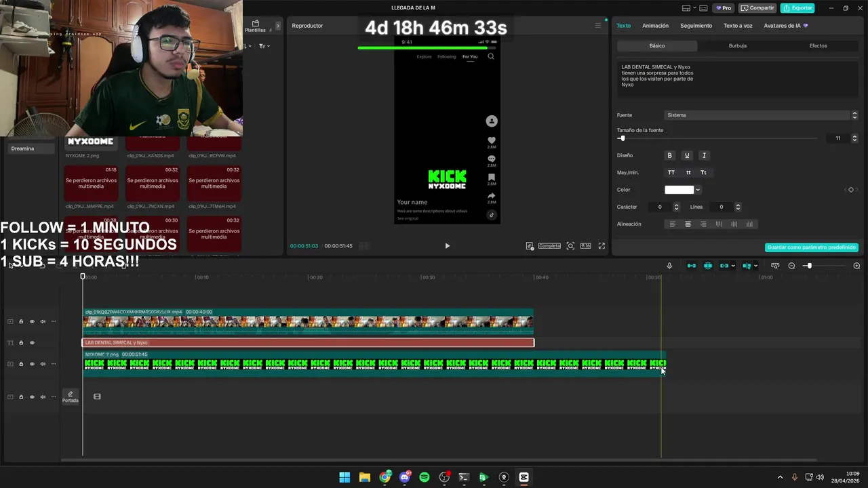The height and width of the screenshot is (488, 868).
Task: Toggle auto snapping on the timeline
Action: coord(708,266)
